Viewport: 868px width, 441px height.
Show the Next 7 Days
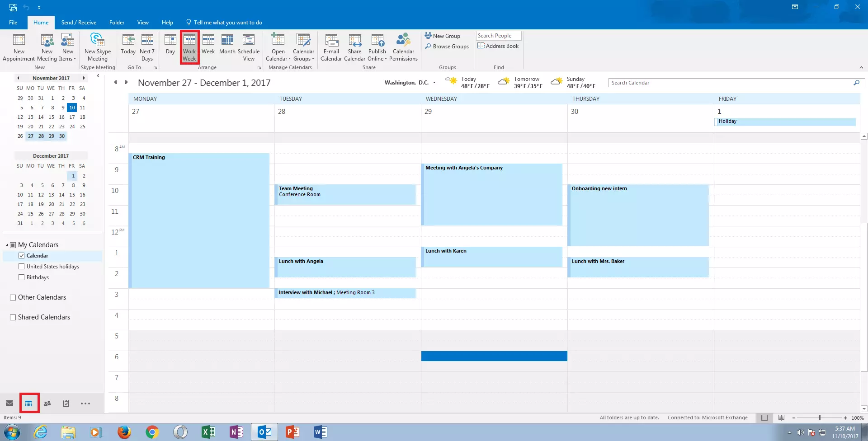pos(147,47)
